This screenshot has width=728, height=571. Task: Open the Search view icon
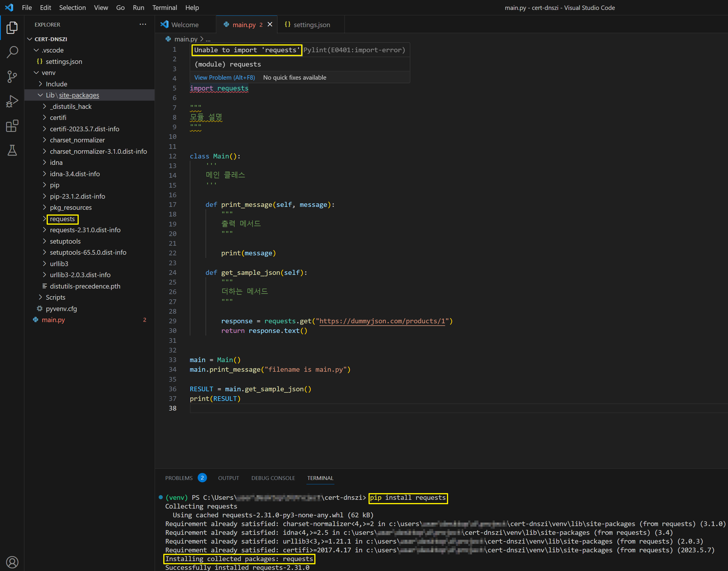[x=12, y=52]
